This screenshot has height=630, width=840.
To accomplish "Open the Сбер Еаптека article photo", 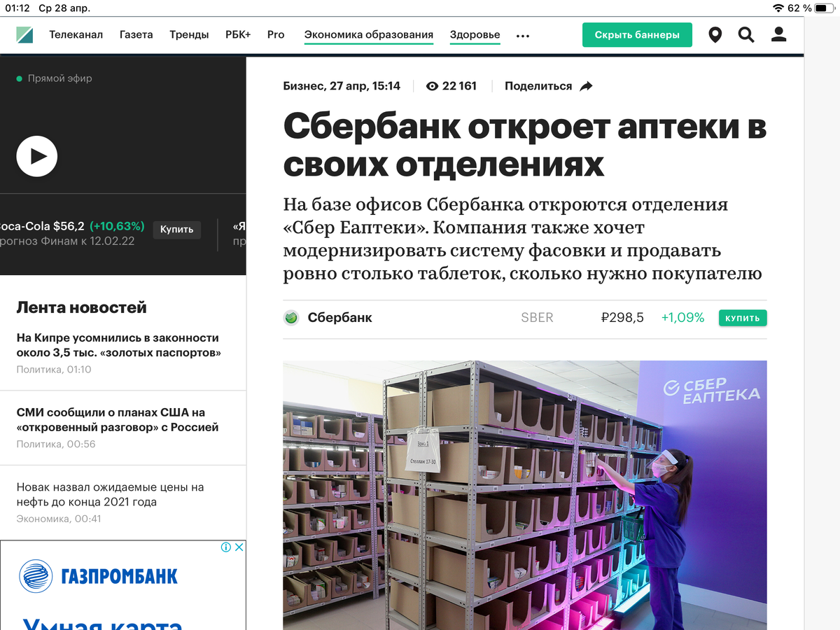I will pos(525,495).
